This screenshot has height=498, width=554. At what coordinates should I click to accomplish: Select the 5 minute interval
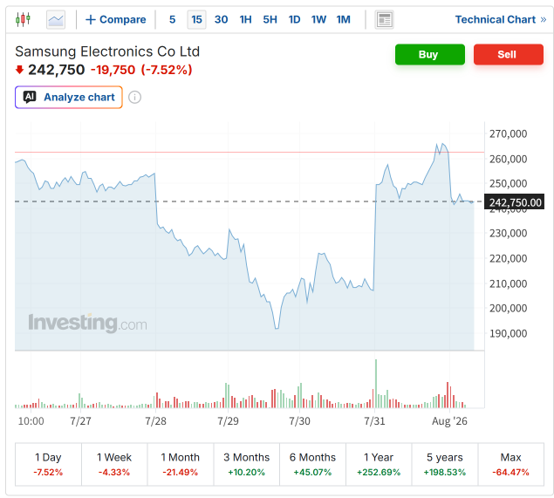click(x=172, y=19)
